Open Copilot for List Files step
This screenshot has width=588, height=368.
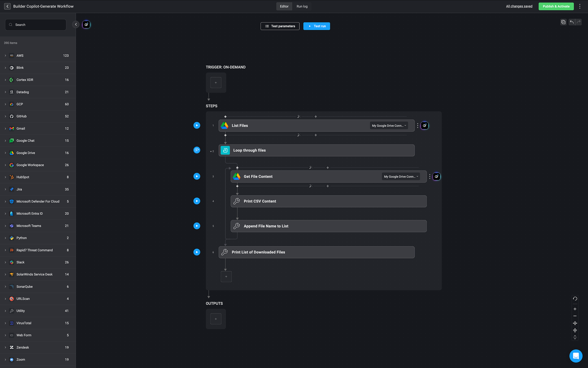click(x=425, y=126)
